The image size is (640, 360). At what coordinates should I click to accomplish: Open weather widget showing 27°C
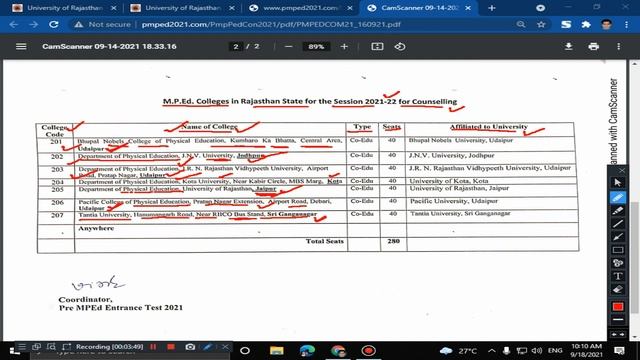coord(458,351)
